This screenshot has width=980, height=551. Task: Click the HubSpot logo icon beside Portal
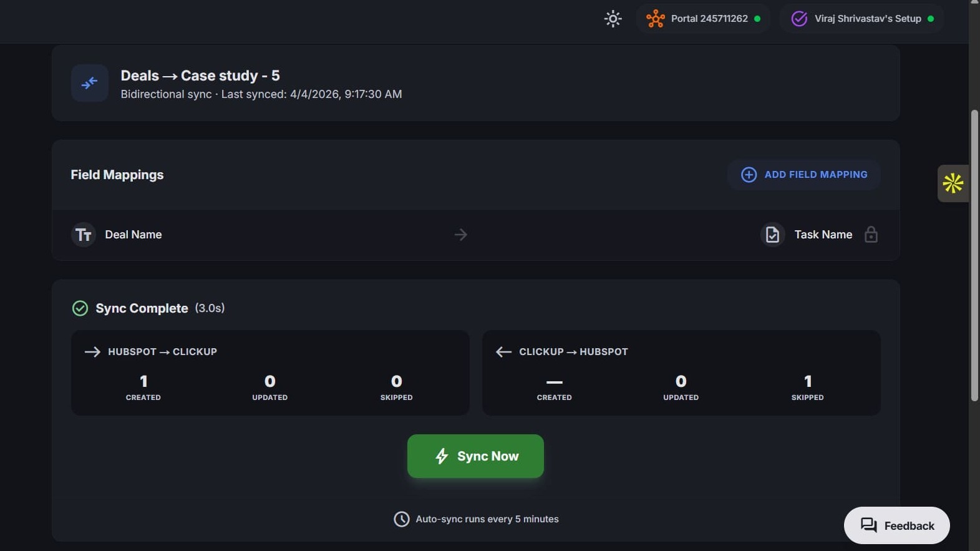point(655,19)
